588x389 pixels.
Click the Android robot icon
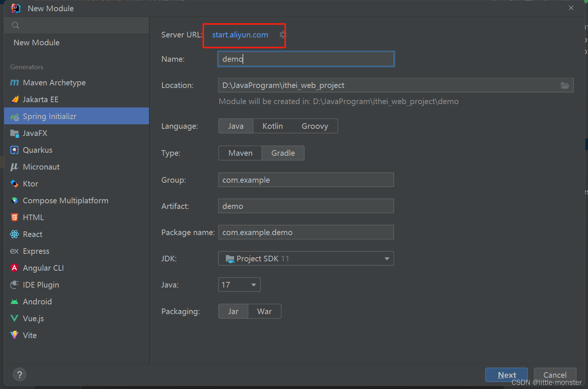pyautogui.click(x=15, y=302)
